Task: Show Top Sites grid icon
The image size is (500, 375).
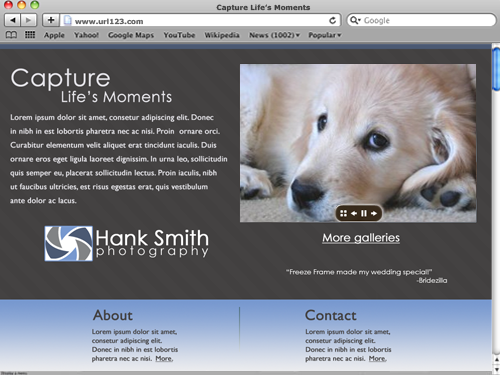Action: pos(30,35)
